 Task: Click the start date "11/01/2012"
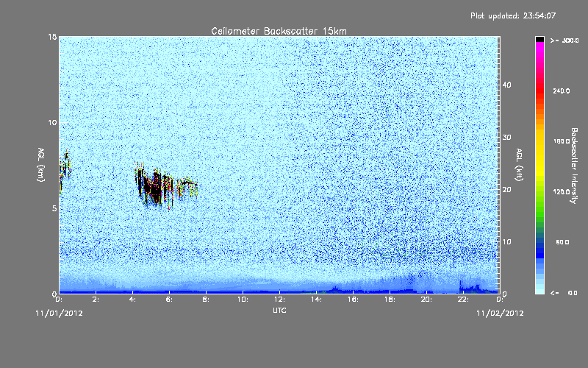[x=59, y=313]
